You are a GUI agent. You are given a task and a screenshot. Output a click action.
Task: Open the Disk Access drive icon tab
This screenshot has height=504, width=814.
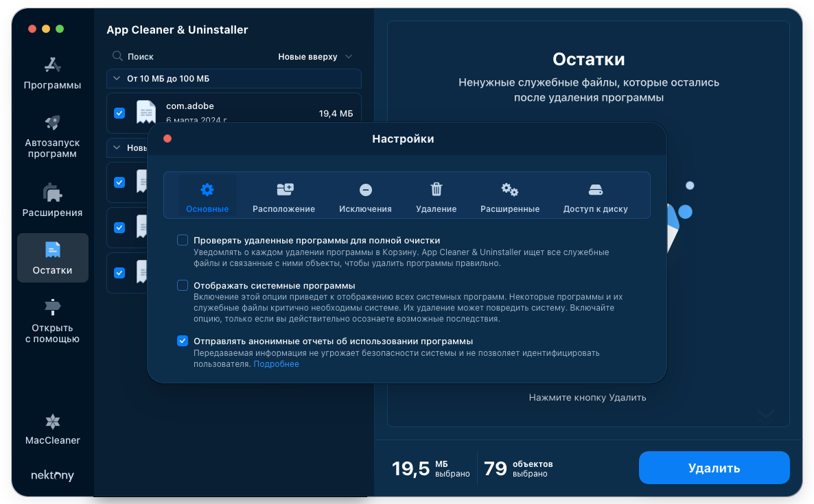(595, 190)
